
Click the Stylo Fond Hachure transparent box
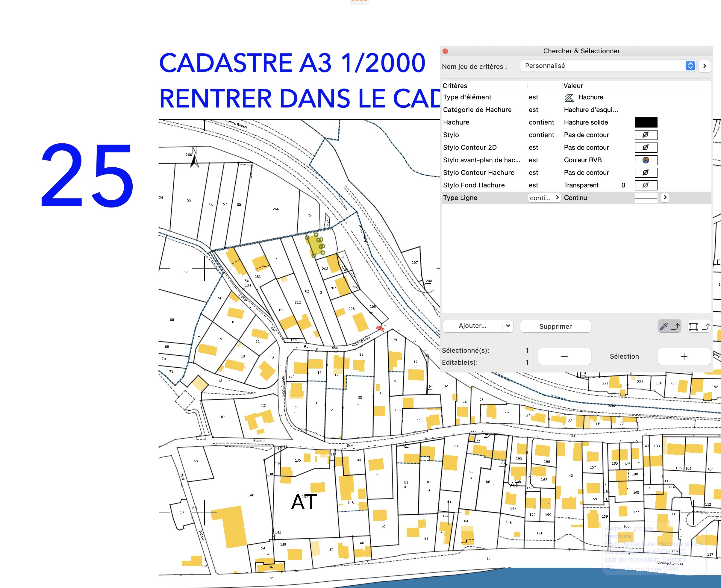click(x=646, y=185)
